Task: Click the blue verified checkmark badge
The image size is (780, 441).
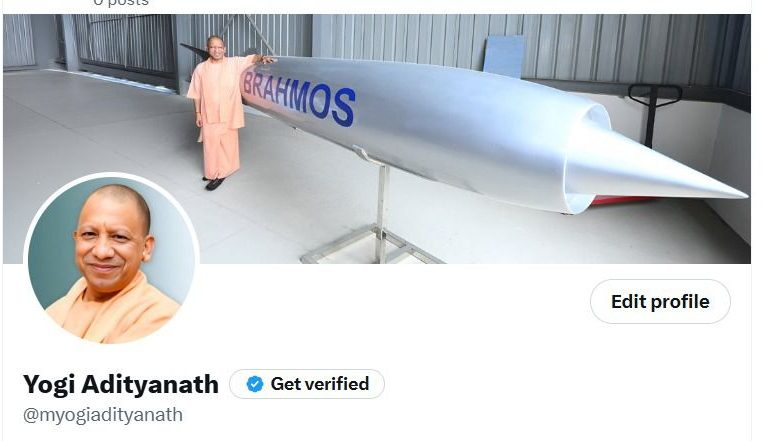Action: click(x=255, y=384)
